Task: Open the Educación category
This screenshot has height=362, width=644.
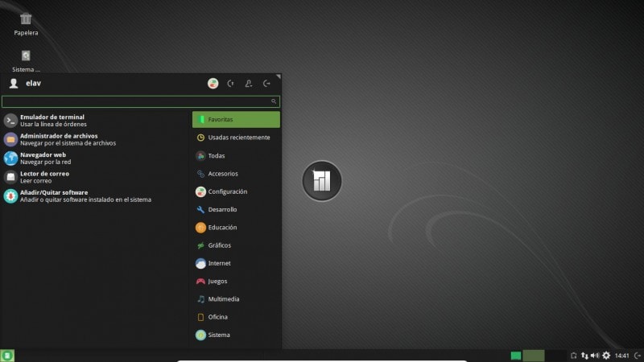Action: (236, 228)
